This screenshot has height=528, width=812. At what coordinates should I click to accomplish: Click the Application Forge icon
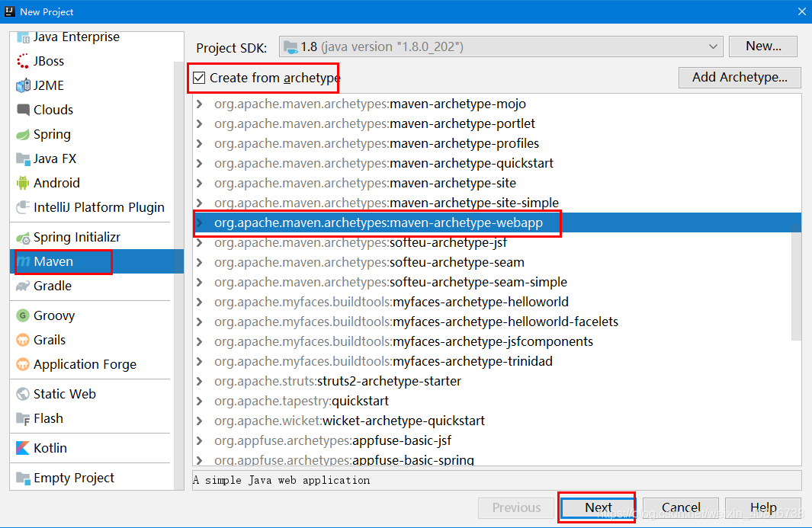pos(23,364)
